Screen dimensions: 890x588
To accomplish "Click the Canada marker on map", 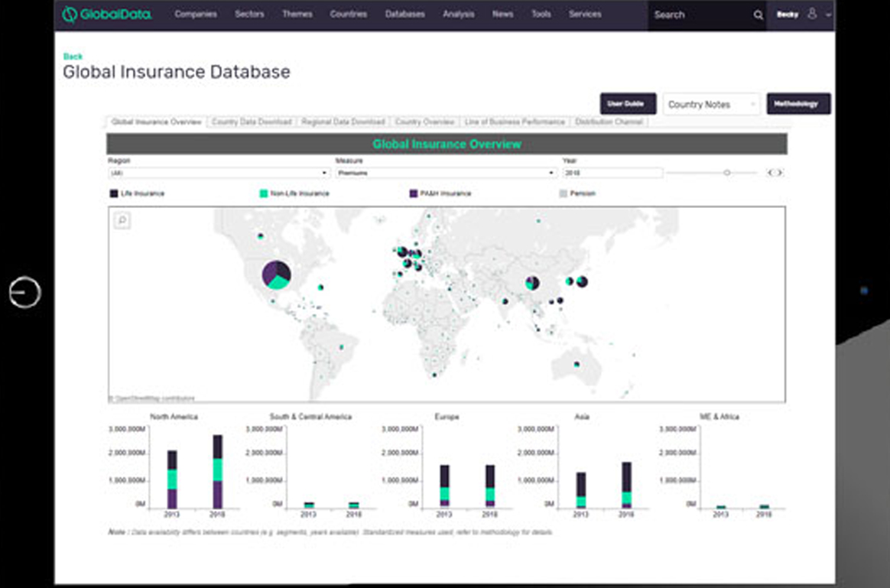I will coord(261,236).
